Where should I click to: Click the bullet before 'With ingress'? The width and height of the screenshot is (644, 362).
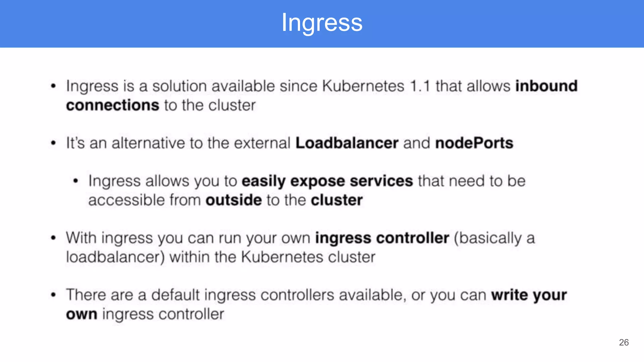pos(53,238)
